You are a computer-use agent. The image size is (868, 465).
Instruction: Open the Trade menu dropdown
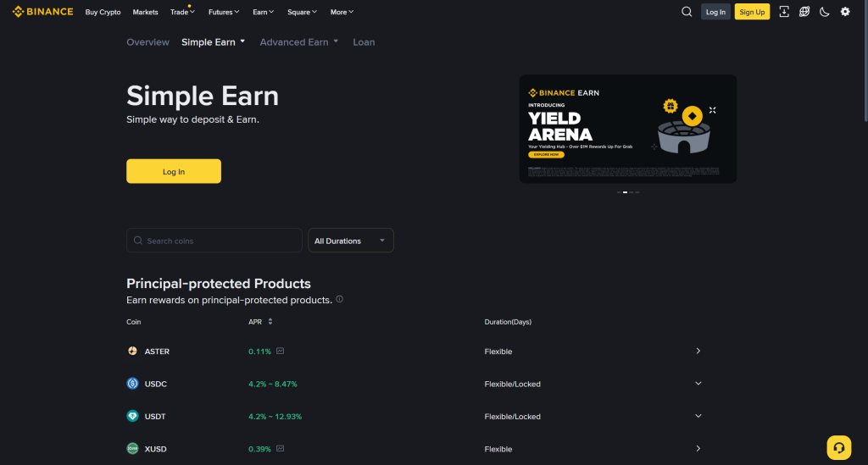pos(183,12)
